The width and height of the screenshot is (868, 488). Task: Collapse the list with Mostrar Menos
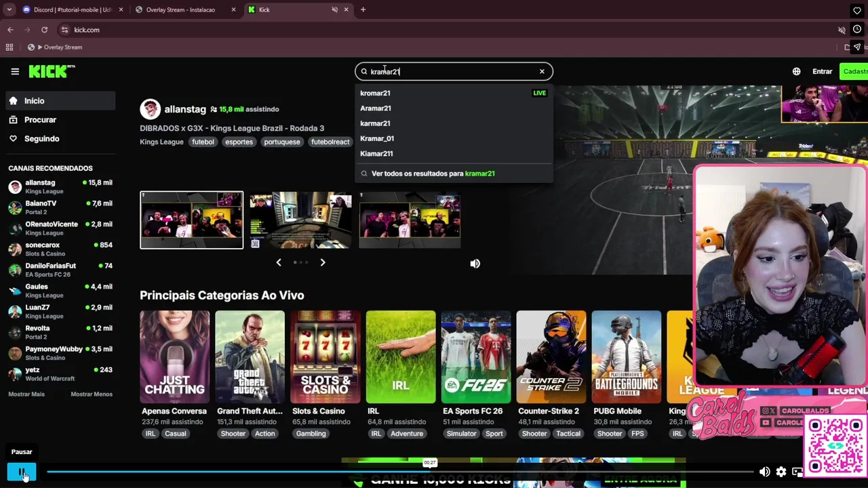click(92, 394)
